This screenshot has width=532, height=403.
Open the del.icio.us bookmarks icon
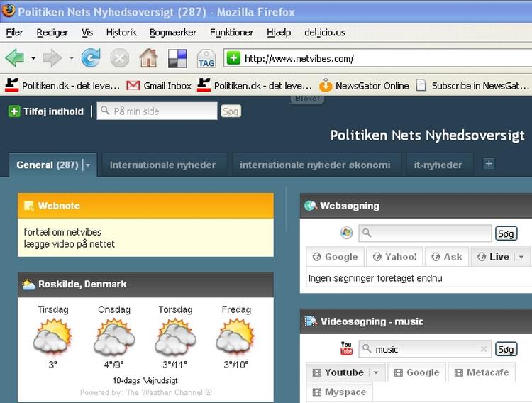(x=177, y=58)
